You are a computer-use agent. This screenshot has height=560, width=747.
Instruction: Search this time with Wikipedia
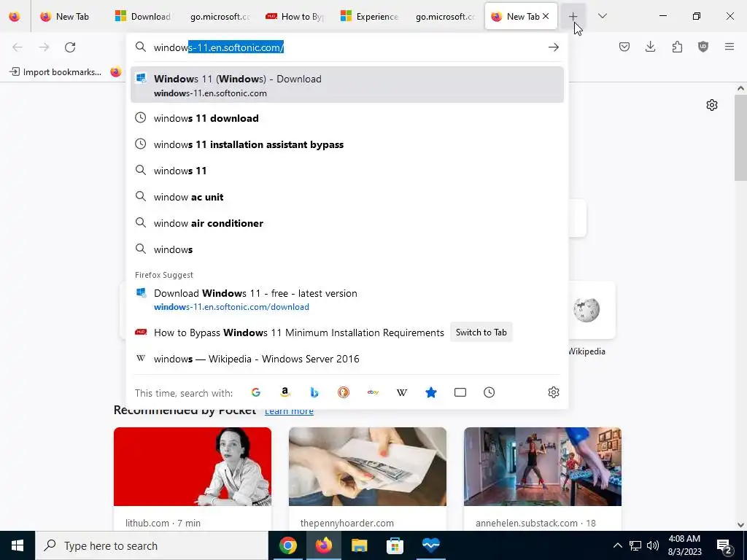coord(402,392)
